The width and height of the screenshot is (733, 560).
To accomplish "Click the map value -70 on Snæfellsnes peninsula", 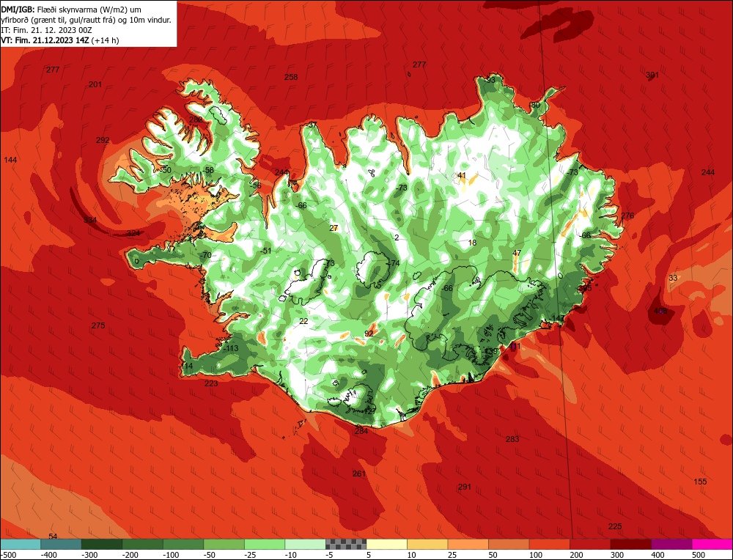I will point(205,255).
